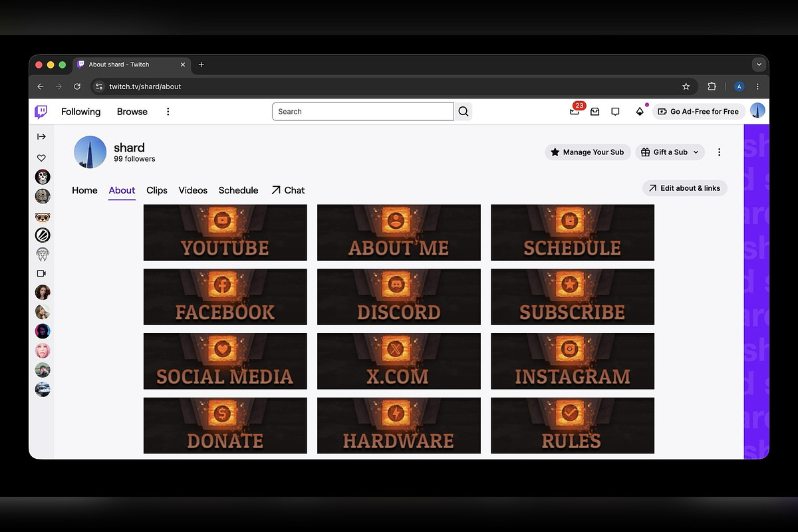The height and width of the screenshot is (532, 798).
Task: Open the top navigation more options menu
Action: (x=168, y=112)
